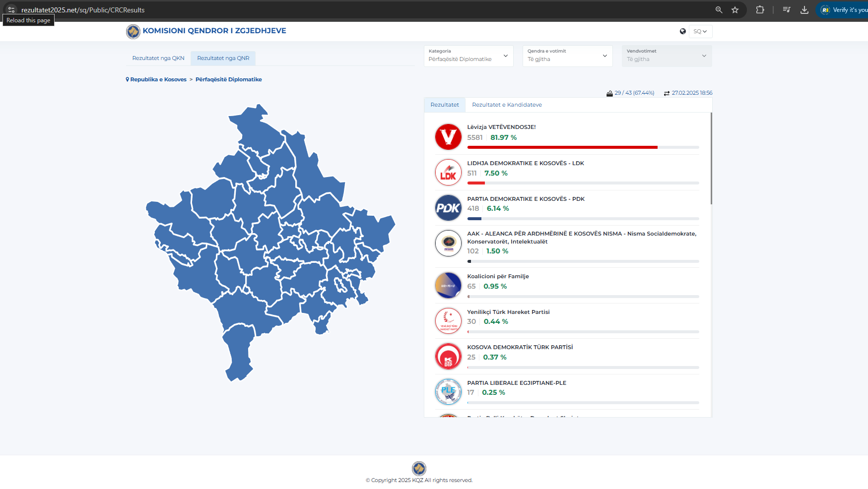
Task: Click the 0.37 % value
Action: [495, 357]
